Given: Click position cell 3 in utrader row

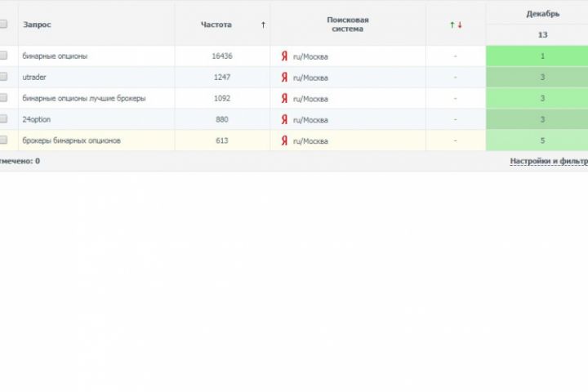Looking at the screenshot, I should click(x=537, y=78).
